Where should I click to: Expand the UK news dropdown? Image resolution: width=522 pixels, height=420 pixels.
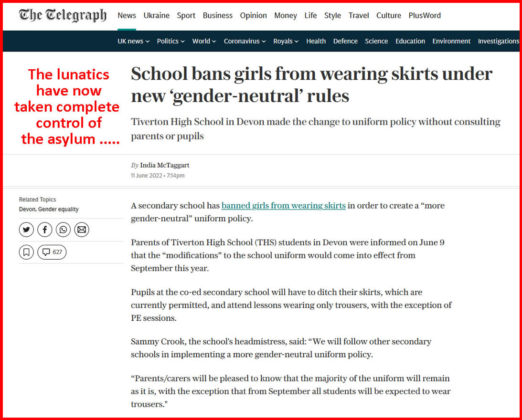point(134,41)
